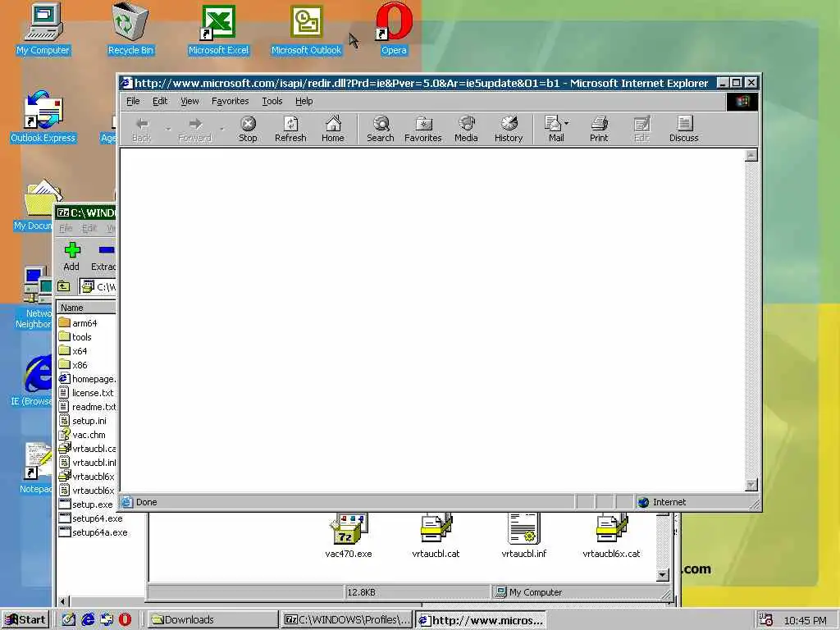
Task: Click the Name column header in 7-Zip
Action: [86, 308]
